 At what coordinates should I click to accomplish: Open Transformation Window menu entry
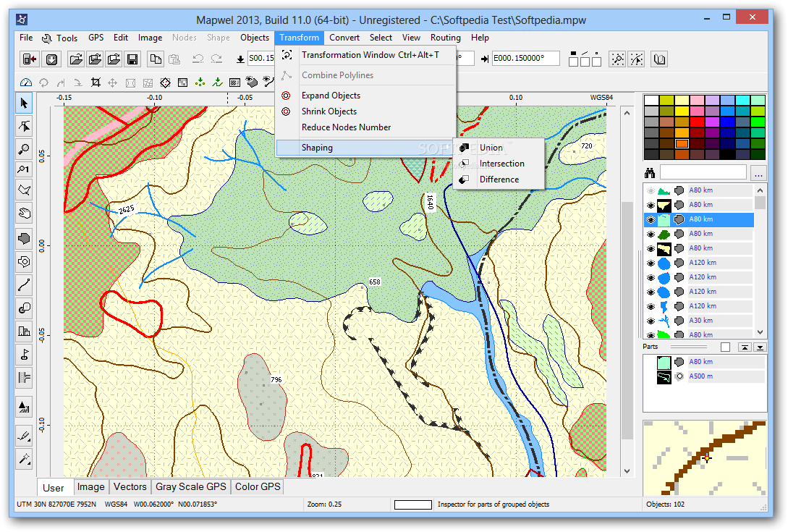pyautogui.click(x=365, y=55)
